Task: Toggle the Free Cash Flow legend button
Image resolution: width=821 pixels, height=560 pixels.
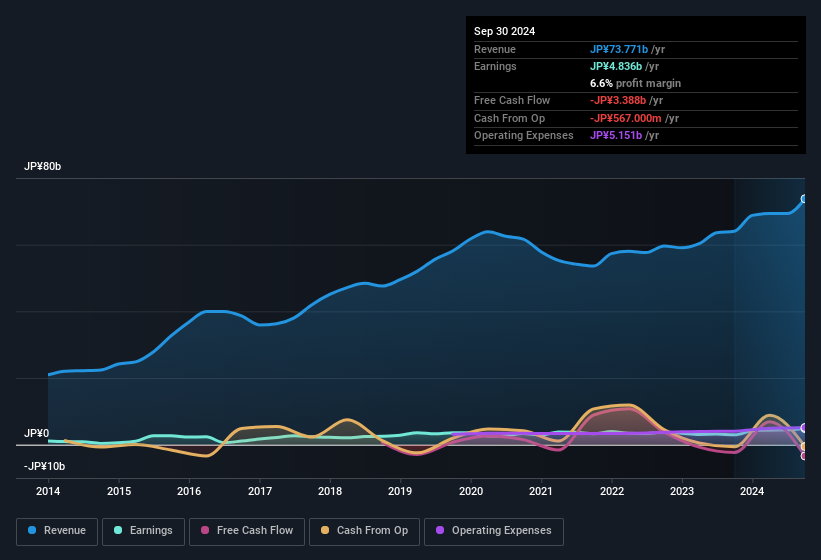Action: coord(247,531)
